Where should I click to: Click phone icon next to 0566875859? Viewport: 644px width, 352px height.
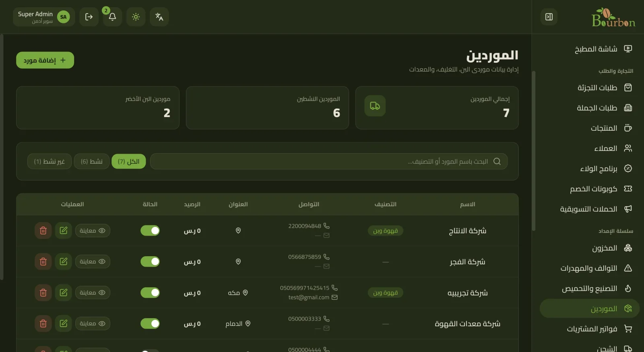pyautogui.click(x=326, y=257)
